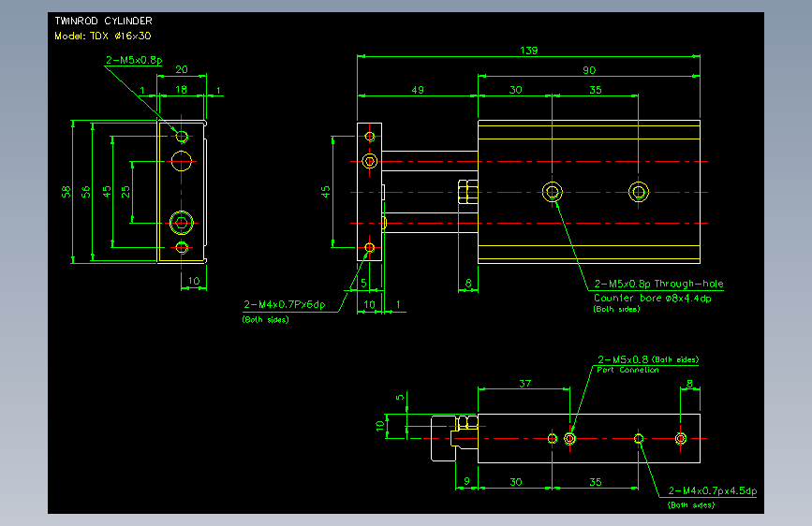
Task: Click the "2-M4x0.7px4.5dp" note
Action: click(x=713, y=490)
